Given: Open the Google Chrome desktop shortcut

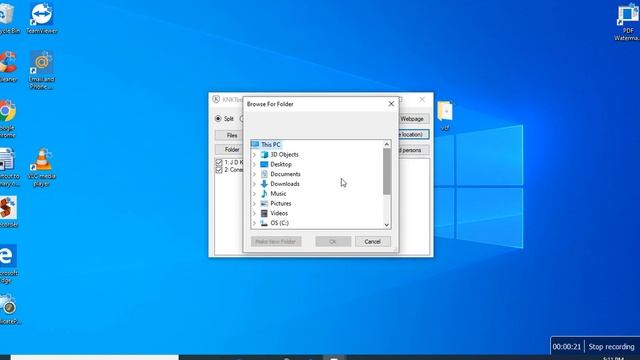Looking at the screenshot, I should (7, 119).
